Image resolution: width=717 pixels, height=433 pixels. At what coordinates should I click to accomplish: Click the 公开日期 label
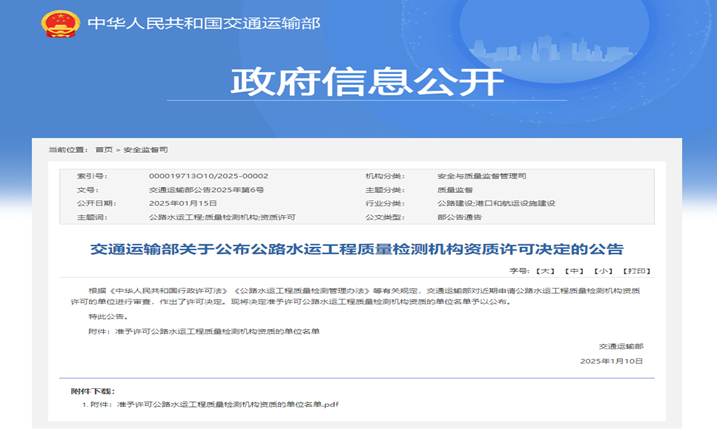click(96, 203)
